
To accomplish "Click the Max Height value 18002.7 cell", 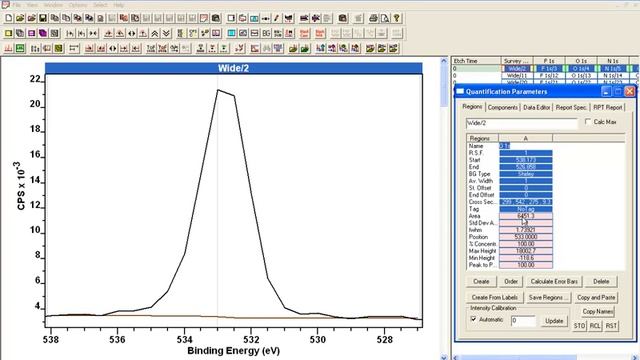I will (526, 251).
